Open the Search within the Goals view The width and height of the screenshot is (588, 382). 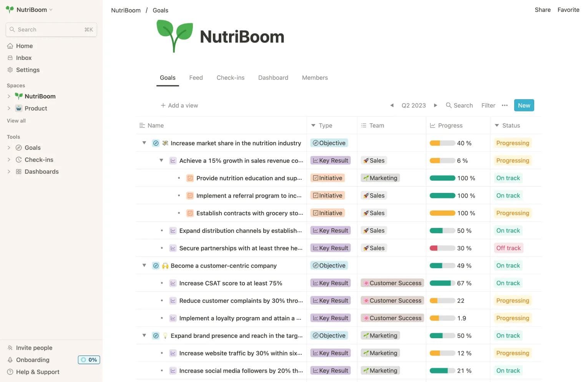459,105
